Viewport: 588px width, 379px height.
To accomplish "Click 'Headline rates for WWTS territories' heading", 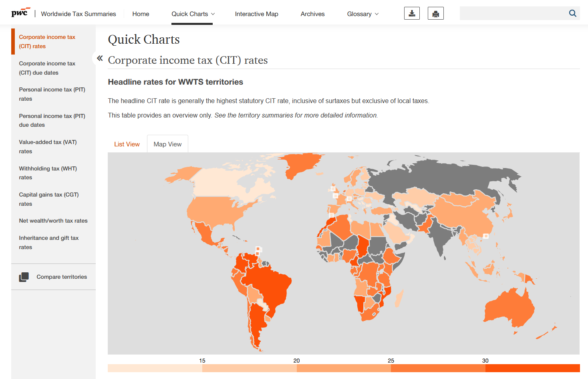I will tap(175, 82).
